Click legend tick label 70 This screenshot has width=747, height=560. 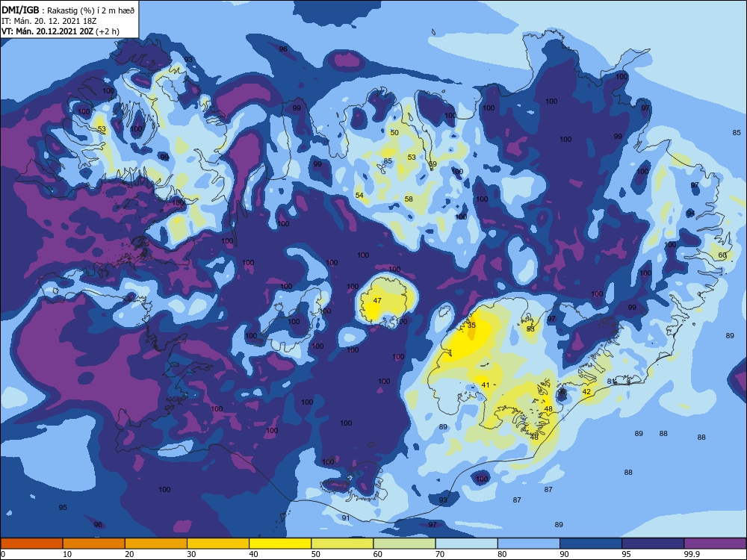tap(440, 554)
